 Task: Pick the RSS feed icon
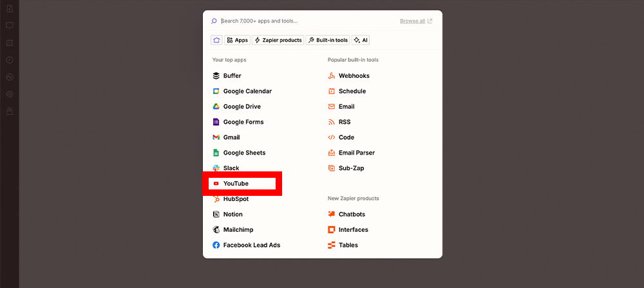332,122
